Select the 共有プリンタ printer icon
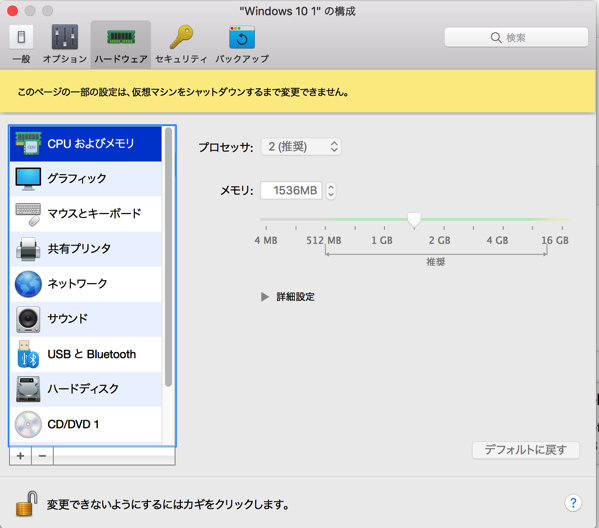This screenshot has height=528, width=599. [28, 249]
